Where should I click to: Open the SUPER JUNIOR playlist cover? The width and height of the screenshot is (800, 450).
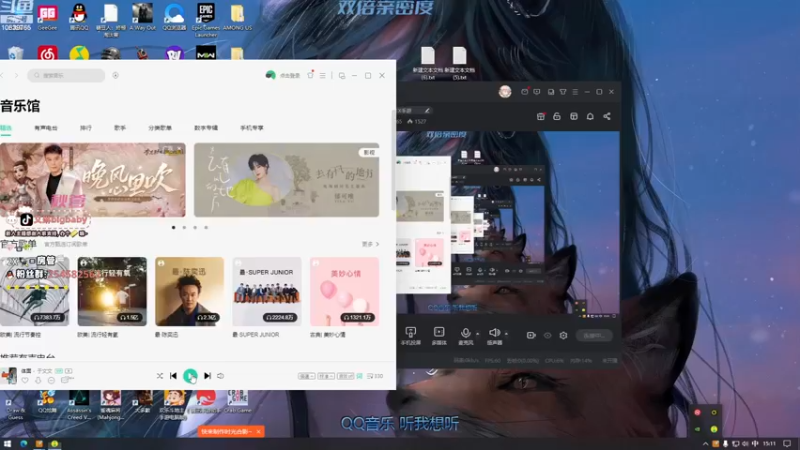(x=267, y=291)
